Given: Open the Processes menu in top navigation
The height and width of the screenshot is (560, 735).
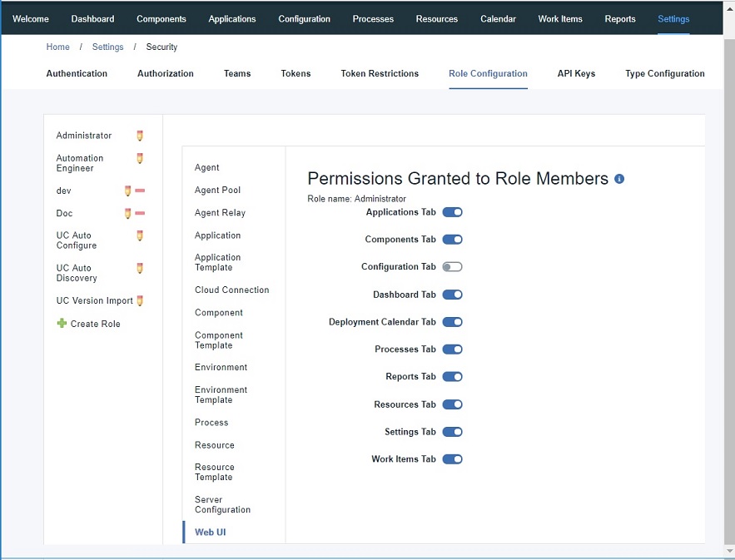Looking at the screenshot, I should [373, 19].
